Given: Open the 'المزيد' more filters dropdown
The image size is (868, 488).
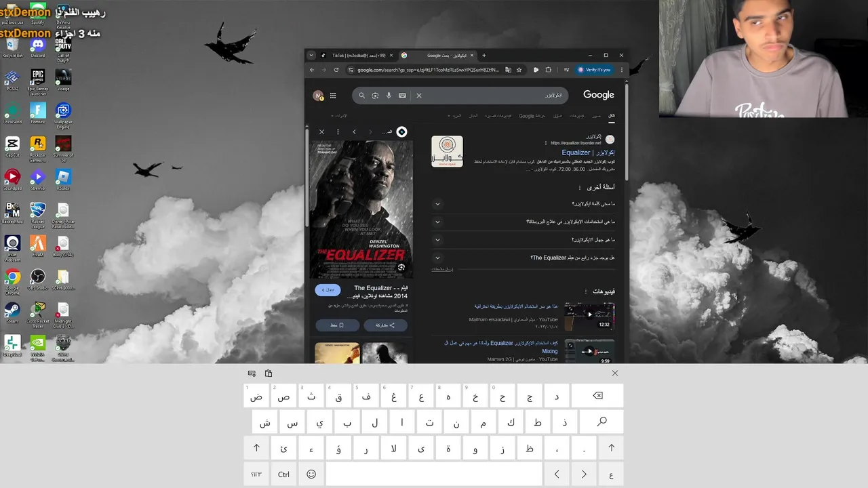Looking at the screenshot, I should [454, 116].
